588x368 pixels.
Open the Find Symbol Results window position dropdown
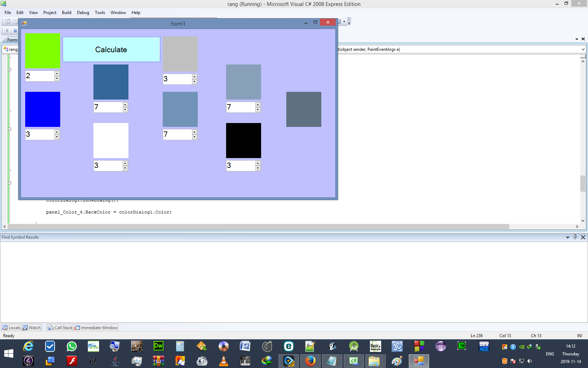(x=567, y=238)
